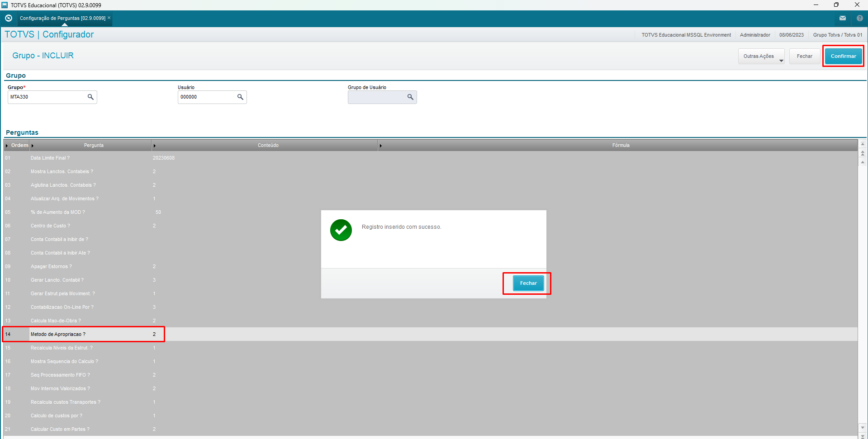Click the Grupo de Usuário search magnifier
The image size is (868, 439).
(410, 97)
